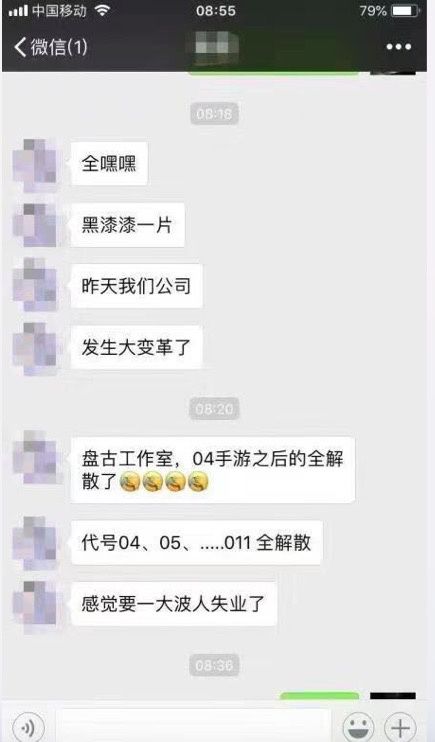Screen dimensions: 435x742
Task: Tap the 感觉要一大波人失业了 bubble
Action: (173, 604)
